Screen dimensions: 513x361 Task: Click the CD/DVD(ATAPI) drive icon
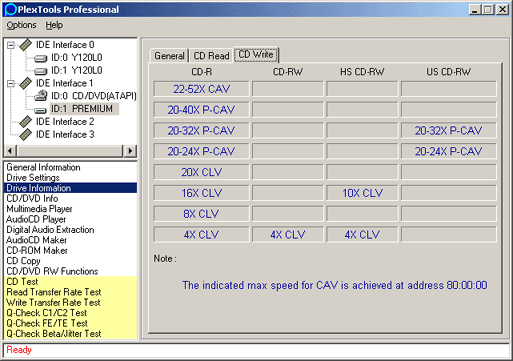41,96
